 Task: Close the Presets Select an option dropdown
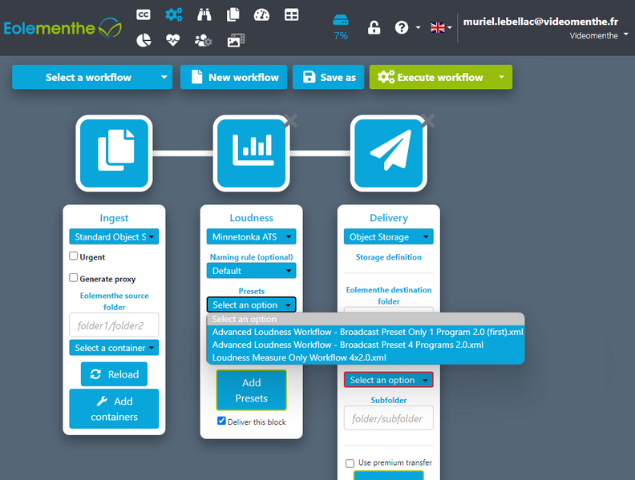pyautogui.click(x=251, y=305)
